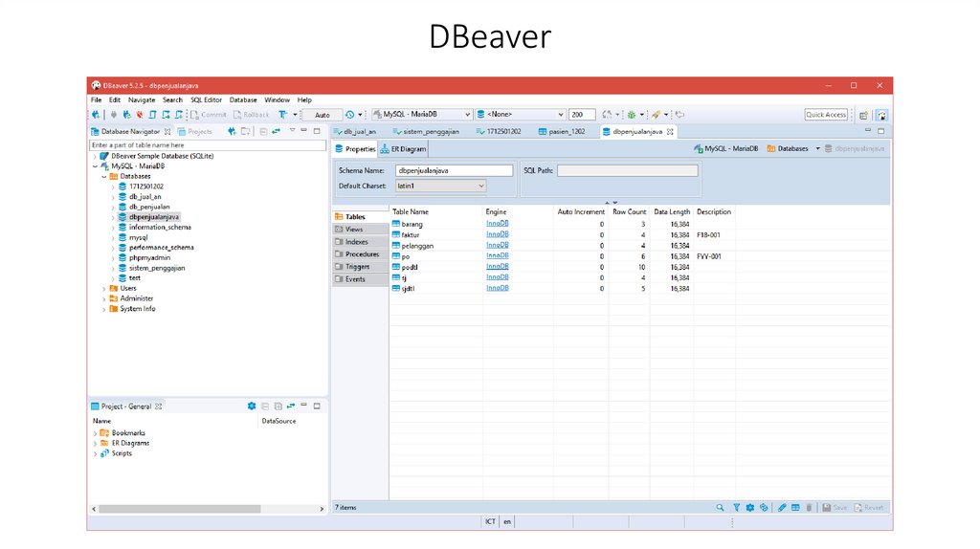Open the active database <None> dropdown
The image size is (980, 549).
(x=560, y=115)
